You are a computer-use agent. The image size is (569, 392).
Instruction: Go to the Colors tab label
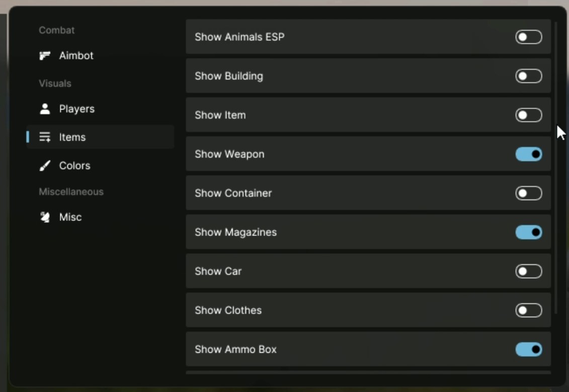pyautogui.click(x=74, y=166)
